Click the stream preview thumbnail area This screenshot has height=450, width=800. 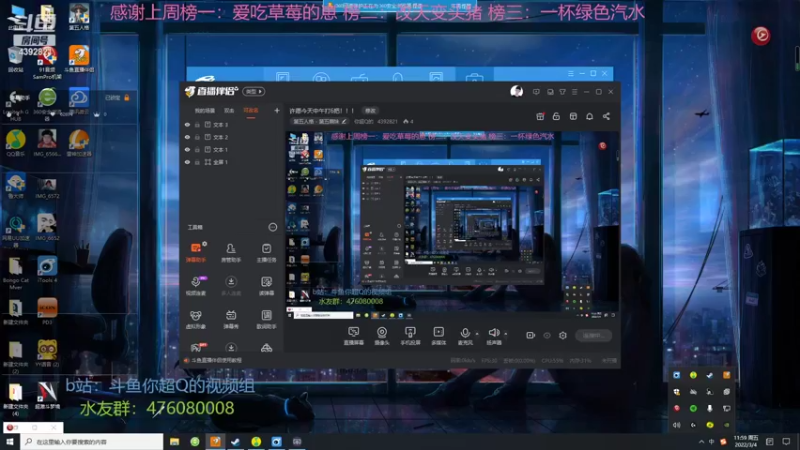(x=453, y=226)
